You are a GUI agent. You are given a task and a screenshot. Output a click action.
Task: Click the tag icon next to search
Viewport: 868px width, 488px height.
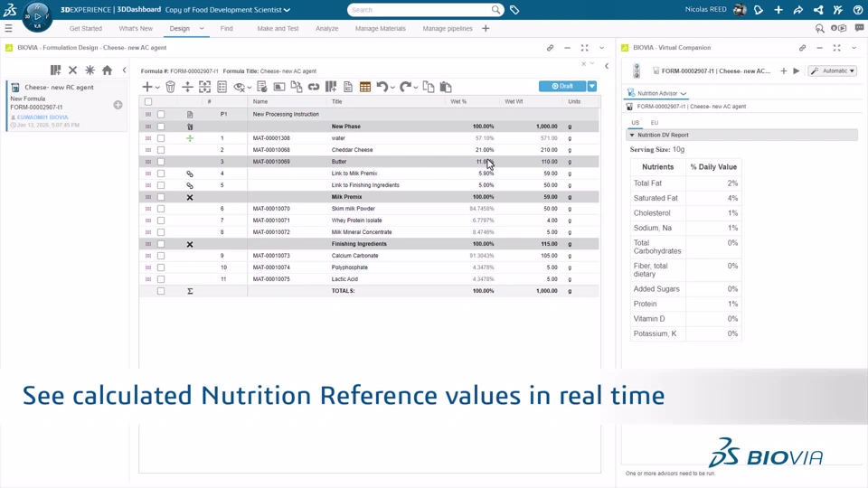click(x=514, y=10)
